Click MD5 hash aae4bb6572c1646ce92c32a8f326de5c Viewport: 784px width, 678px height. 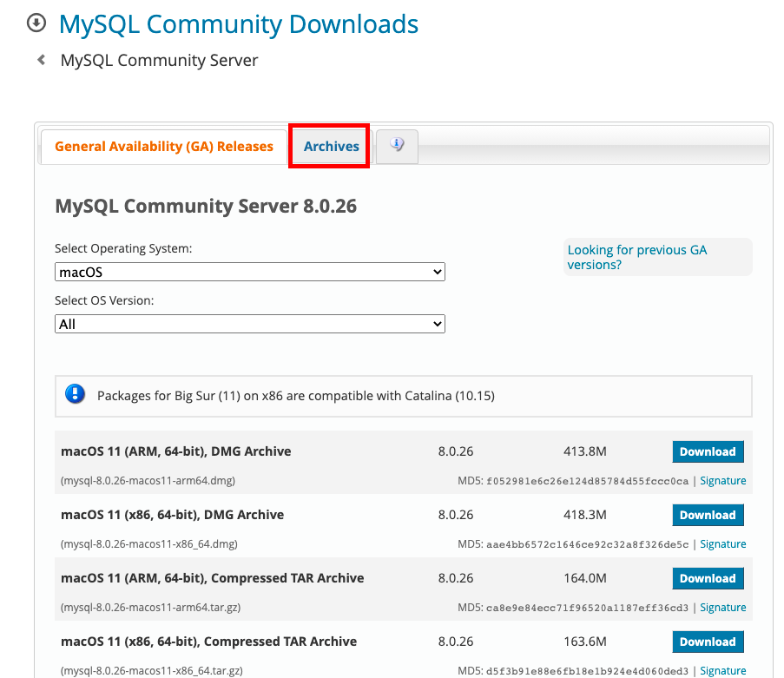tap(588, 544)
